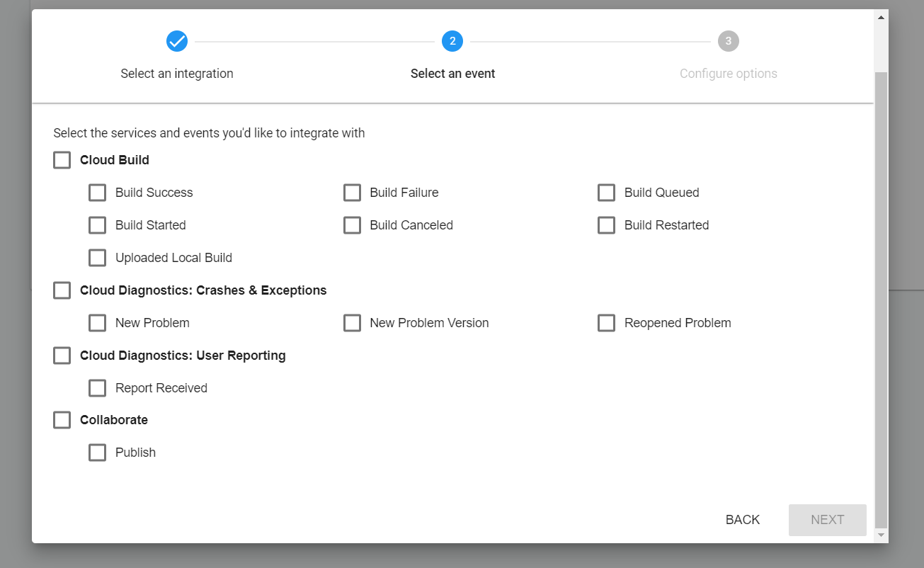Tick the Report Received checkbox
The height and width of the screenshot is (568, 924).
pos(98,388)
